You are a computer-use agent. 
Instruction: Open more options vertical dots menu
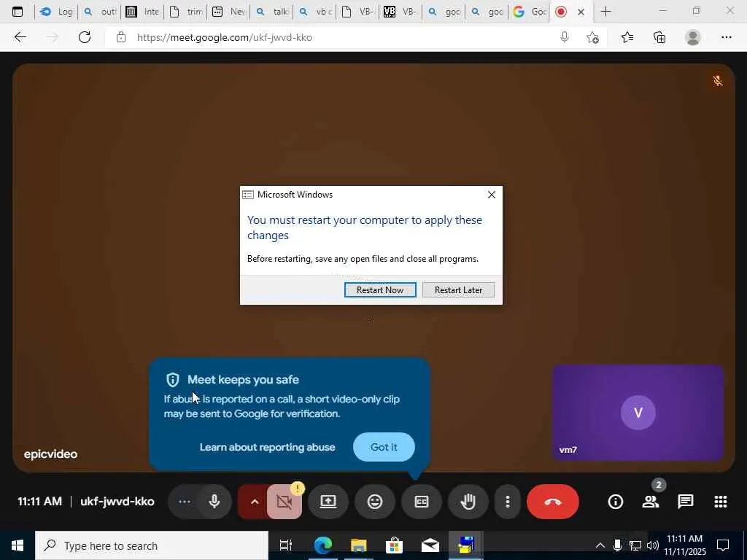click(x=508, y=502)
